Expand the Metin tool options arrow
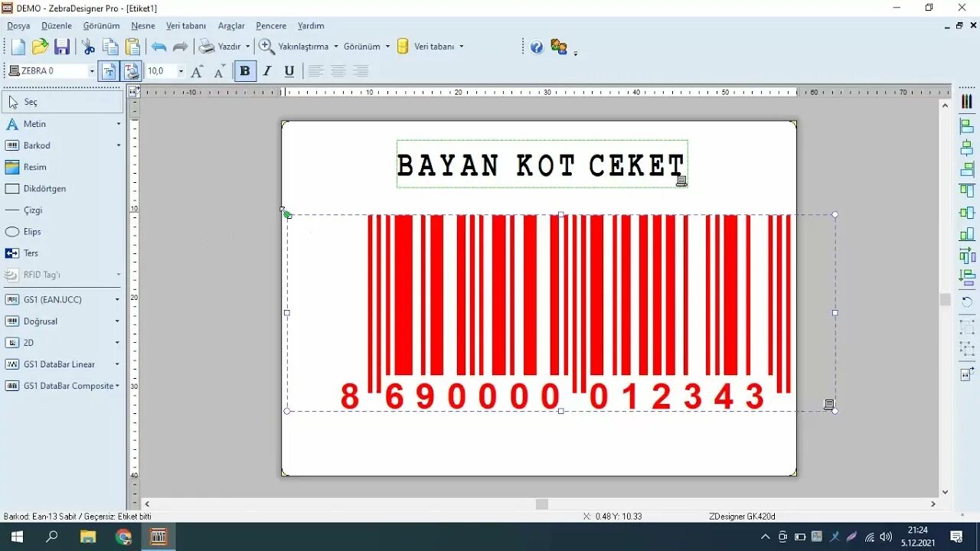Image resolution: width=980 pixels, height=551 pixels. [x=119, y=124]
